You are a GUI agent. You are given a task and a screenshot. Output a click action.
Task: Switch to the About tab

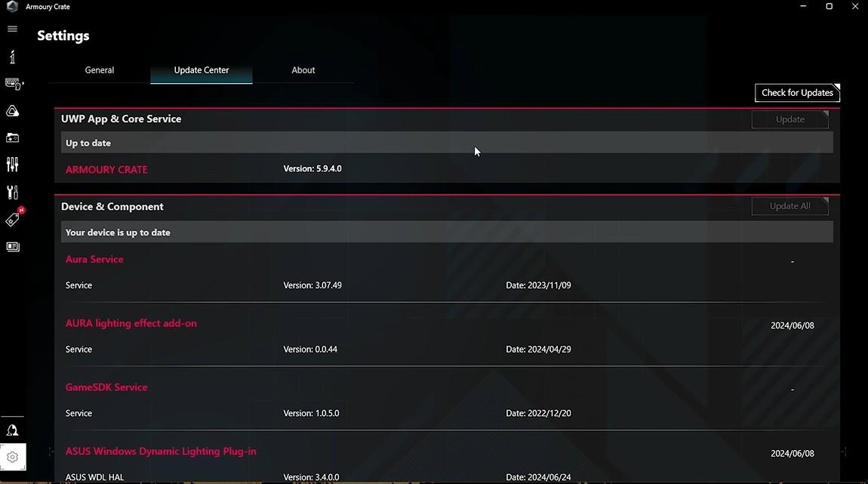click(x=303, y=70)
